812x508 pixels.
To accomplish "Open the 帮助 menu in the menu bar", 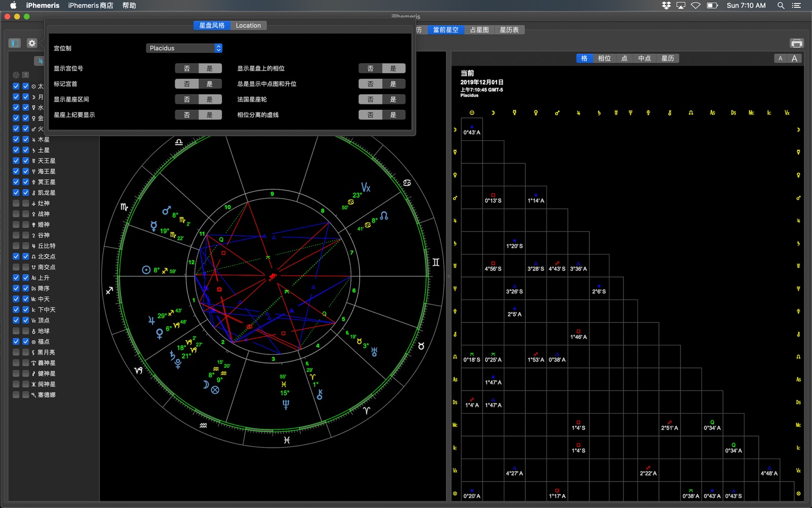I will (129, 6).
